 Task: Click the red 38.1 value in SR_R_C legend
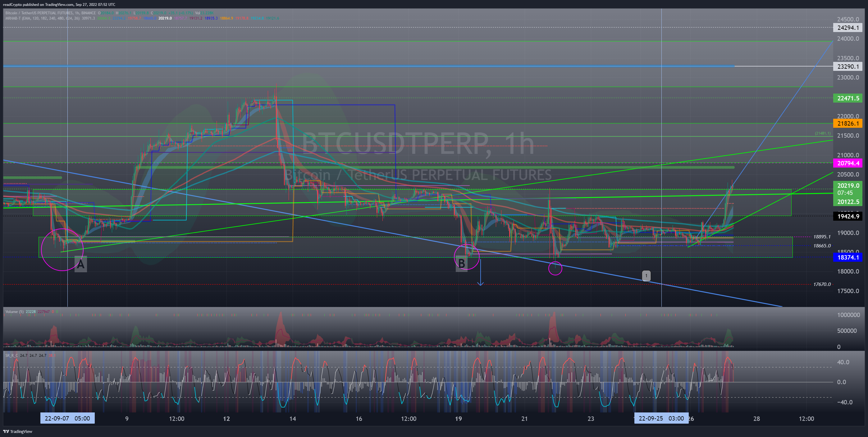click(x=52, y=355)
